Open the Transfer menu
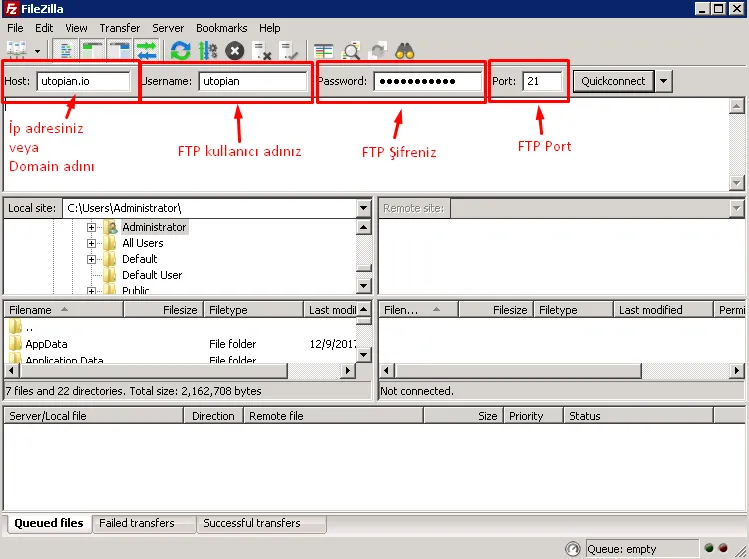Screen dimensions: 749x559 click(119, 28)
